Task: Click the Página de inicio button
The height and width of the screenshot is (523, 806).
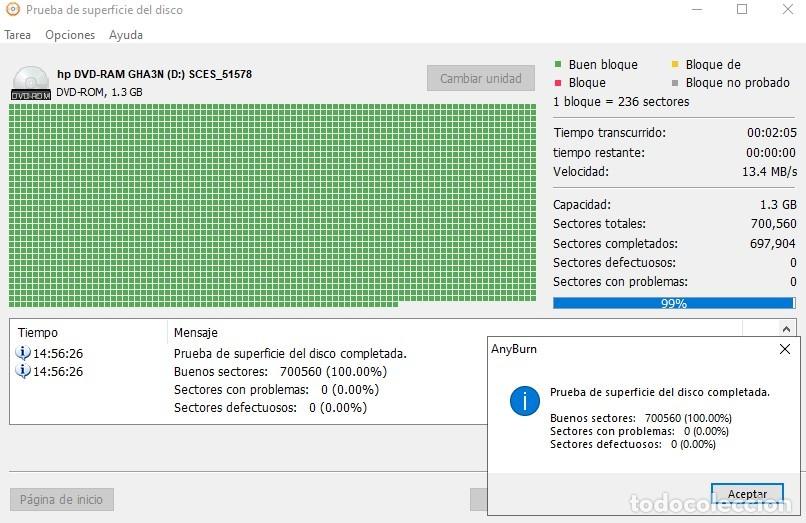Action: [x=62, y=499]
